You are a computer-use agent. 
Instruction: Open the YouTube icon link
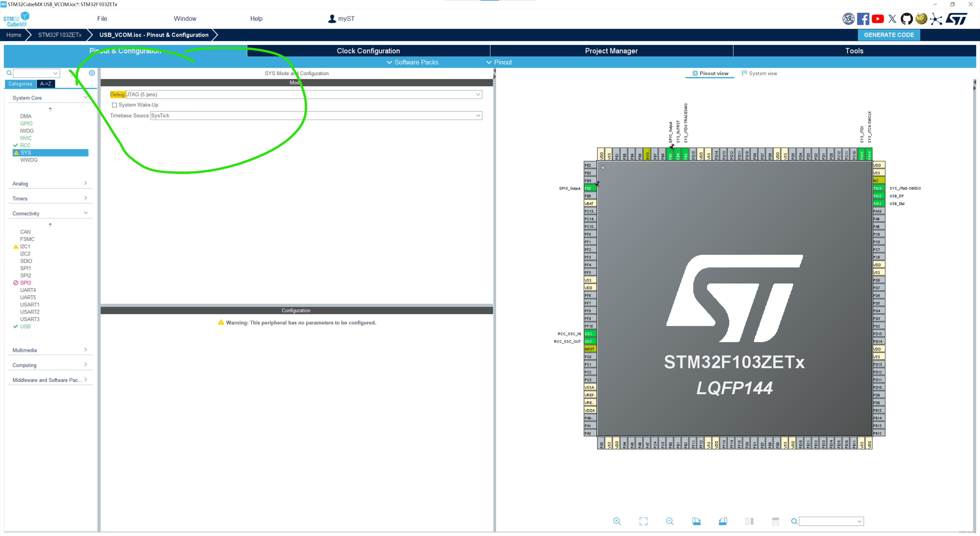877,19
